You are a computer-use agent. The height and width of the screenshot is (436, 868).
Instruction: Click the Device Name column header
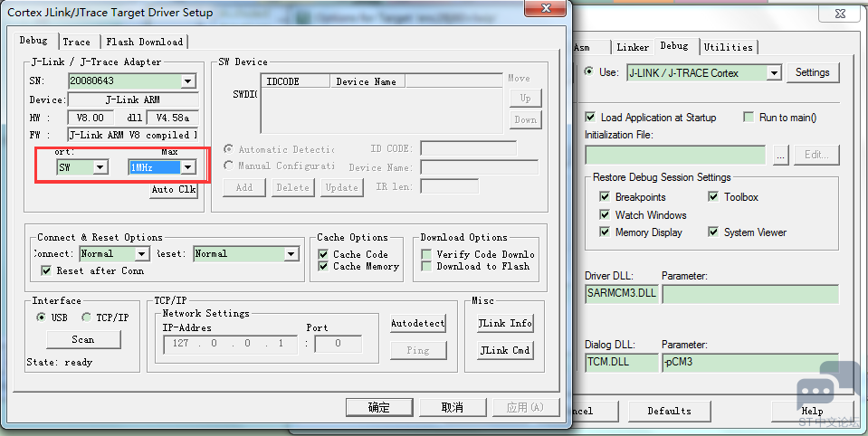367,81
